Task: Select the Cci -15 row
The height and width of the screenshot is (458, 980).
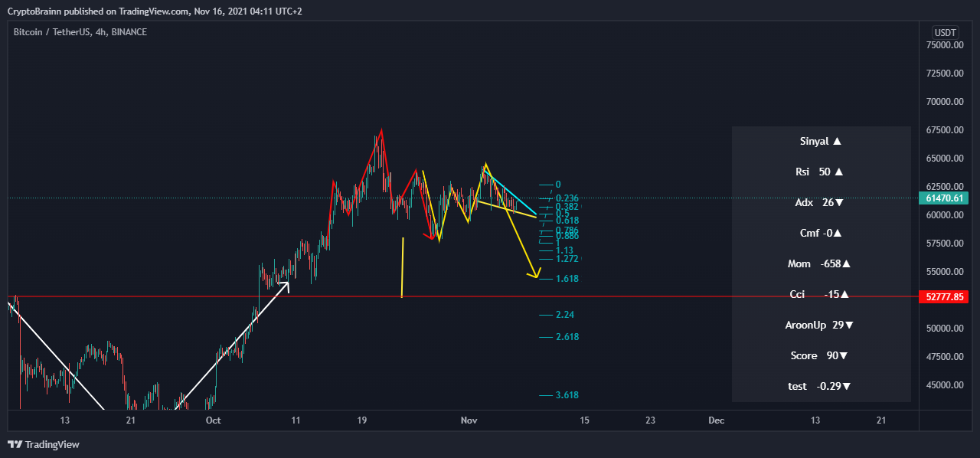Action: pyautogui.click(x=822, y=295)
